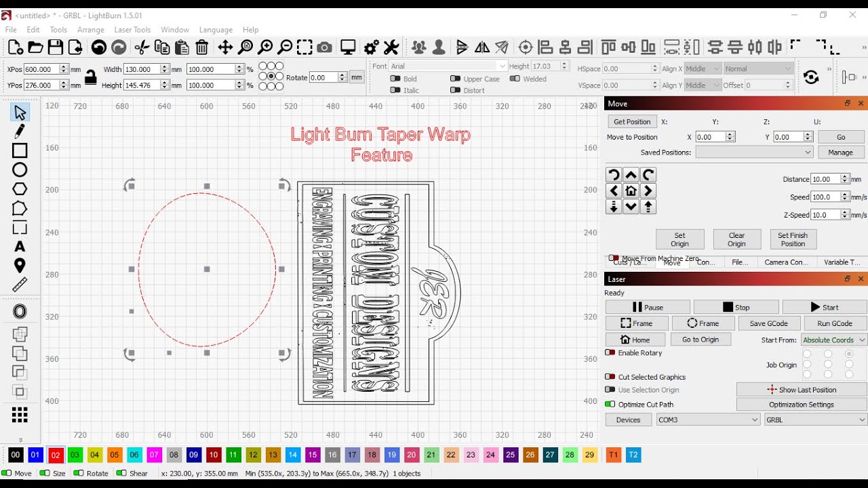Click the rotate-laser sync icon
This screenshot has height=488, width=868.
point(811,77)
